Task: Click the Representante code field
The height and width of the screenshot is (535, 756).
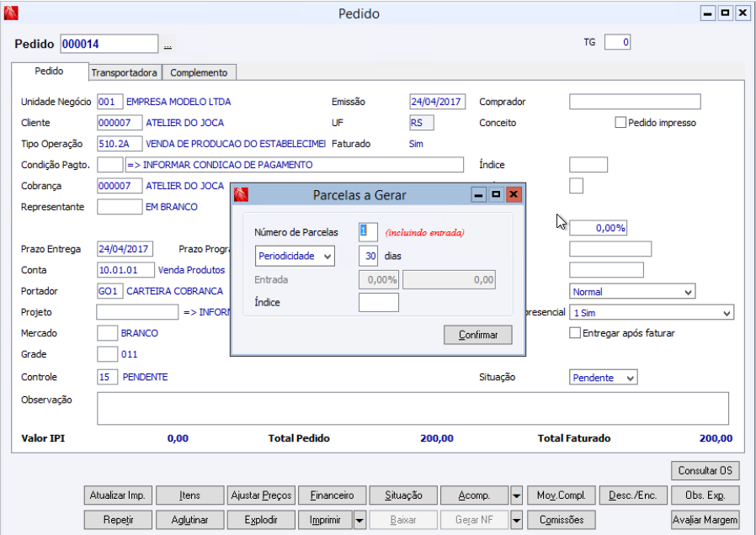Action: click(x=120, y=207)
